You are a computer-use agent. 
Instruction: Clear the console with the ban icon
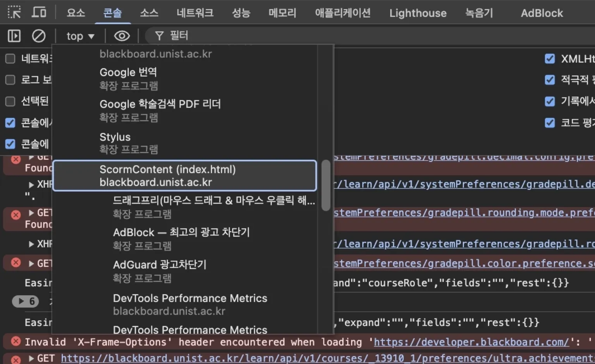click(x=38, y=36)
